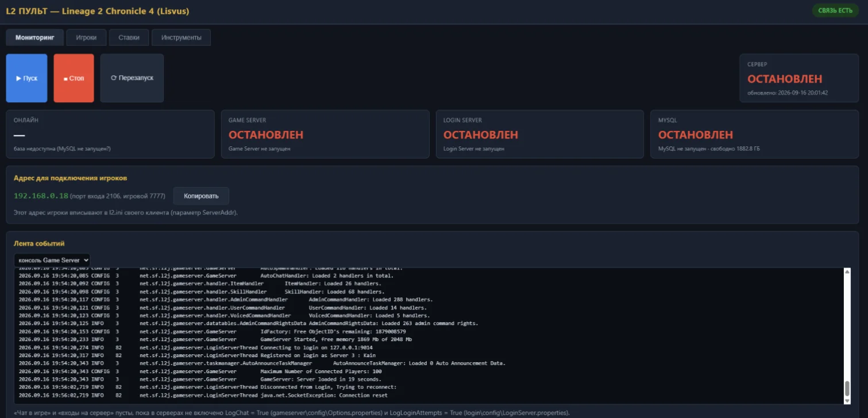Switch to the Мониторинг tab

click(35, 37)
